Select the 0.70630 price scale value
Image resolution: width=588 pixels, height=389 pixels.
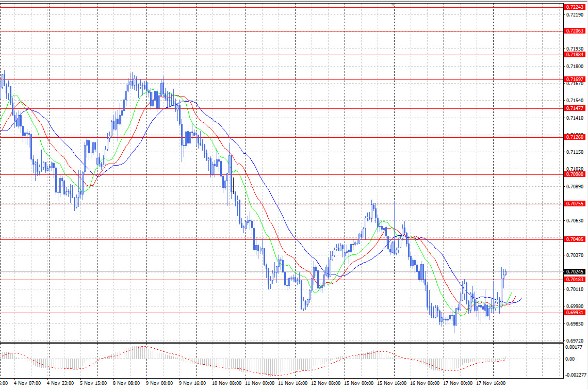coord(575,221)
